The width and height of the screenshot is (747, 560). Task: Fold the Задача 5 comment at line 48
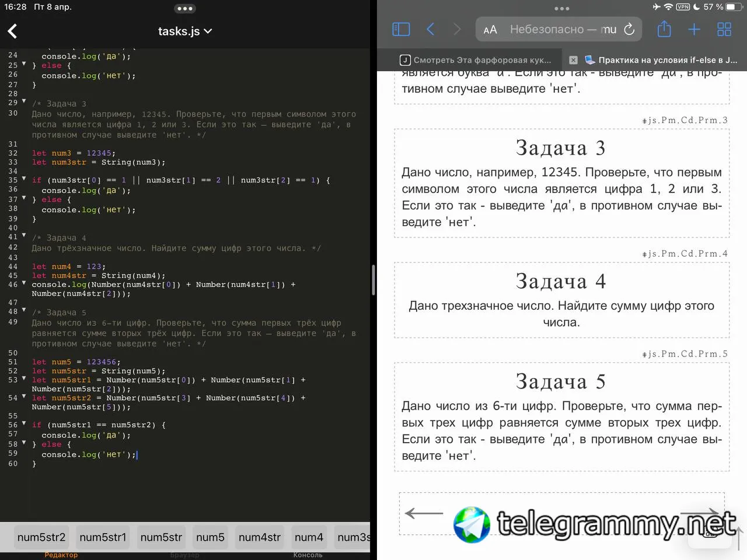click(24, 310)
